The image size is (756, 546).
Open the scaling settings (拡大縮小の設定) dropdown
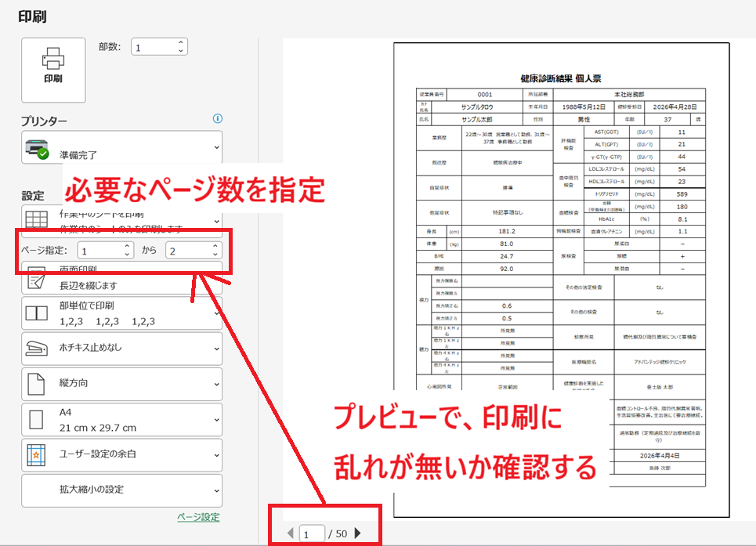pyautogui.click(x=122, y=490)
